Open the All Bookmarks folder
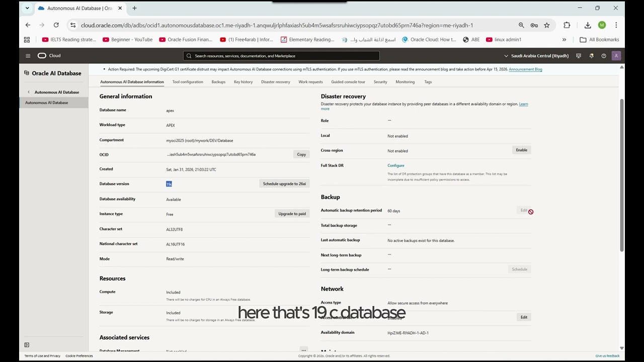 click(x=599, y=40)
